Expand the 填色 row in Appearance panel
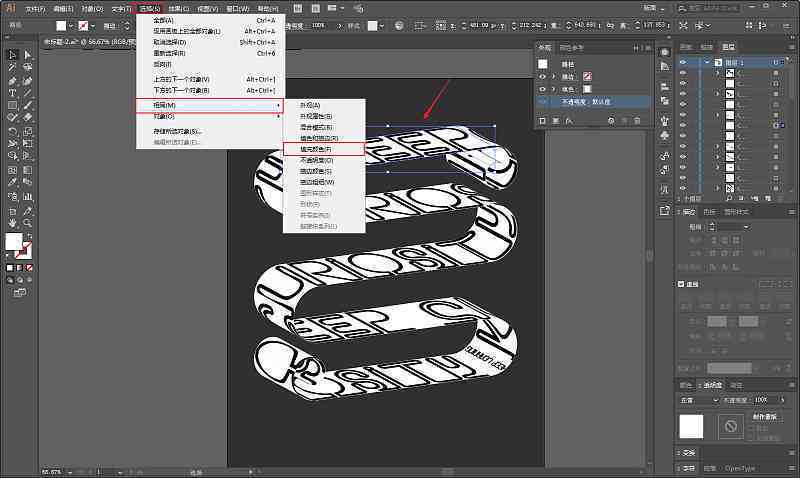This screenshot has height=478, width=800. coord(553,89)
